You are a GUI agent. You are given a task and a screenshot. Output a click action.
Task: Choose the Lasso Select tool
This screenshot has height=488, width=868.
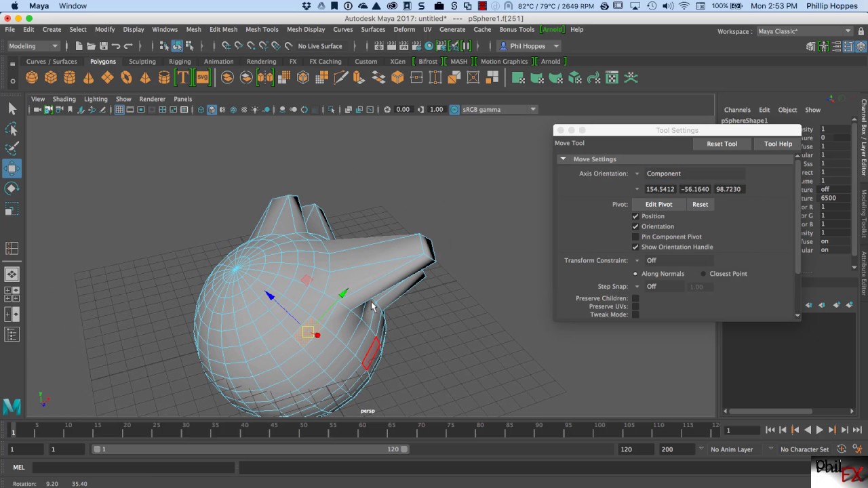12,129
